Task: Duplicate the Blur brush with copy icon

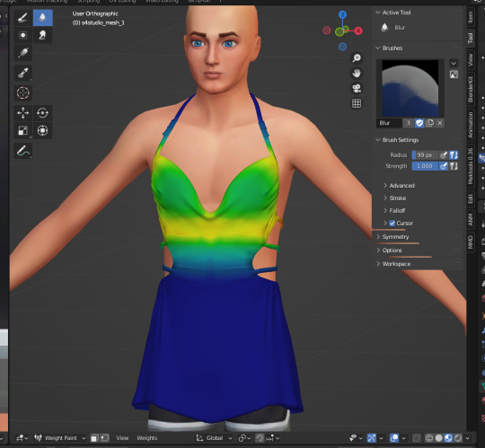Action: [429, 123]
